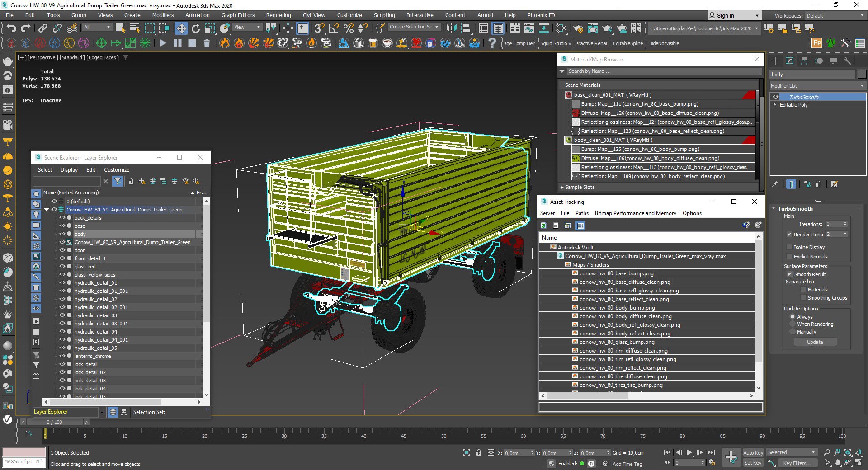Activate Select and Move tool
The width and height of the screenshot is (868, 470).
(x=181, y=28)
